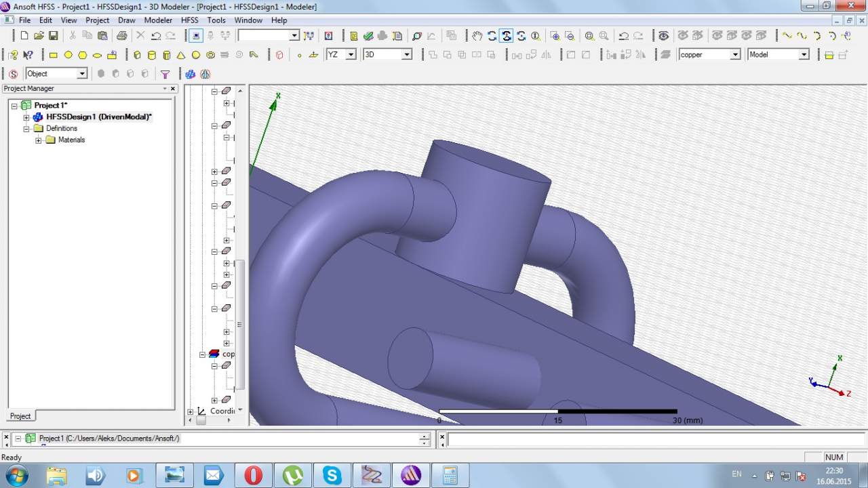Open the Modeler menu
868x488 pixels.
(x=158, y=20)
